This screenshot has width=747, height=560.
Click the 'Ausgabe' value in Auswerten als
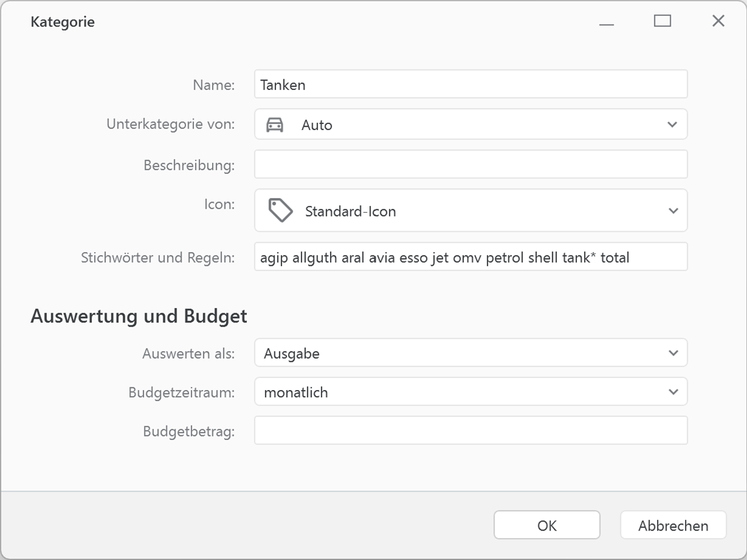tap(291, 353)
